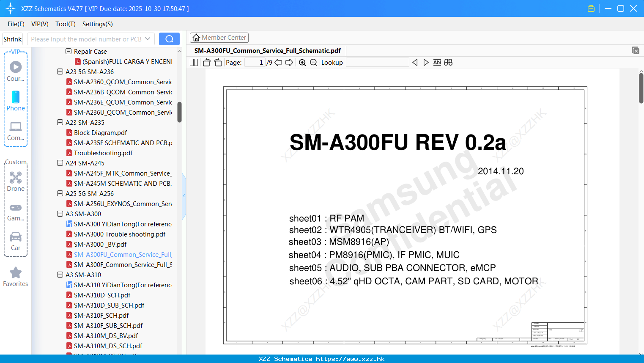Open the VIP(V) menu

40,24
